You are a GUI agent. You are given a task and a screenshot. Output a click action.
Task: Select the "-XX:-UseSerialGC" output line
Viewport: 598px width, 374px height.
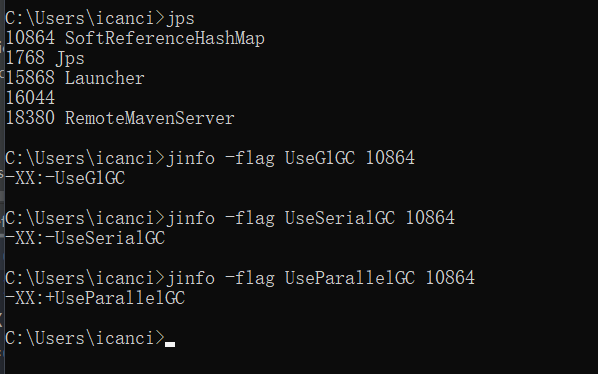85,238
